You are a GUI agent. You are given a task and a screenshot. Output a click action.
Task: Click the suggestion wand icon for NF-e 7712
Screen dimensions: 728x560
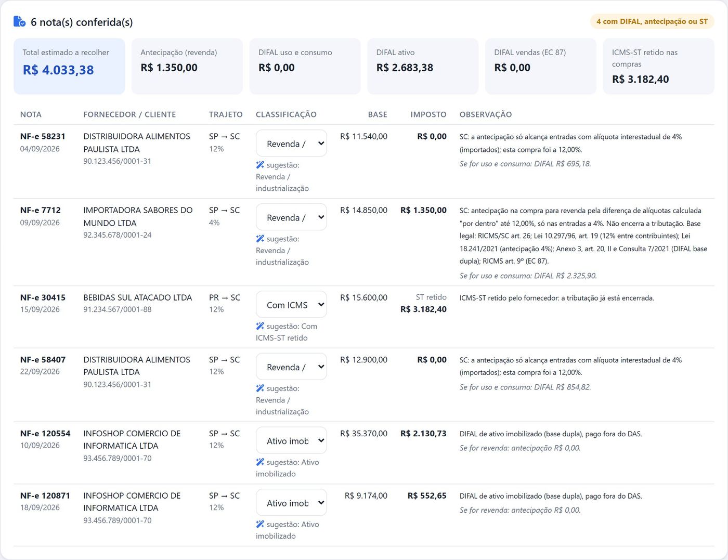[260, 239]
